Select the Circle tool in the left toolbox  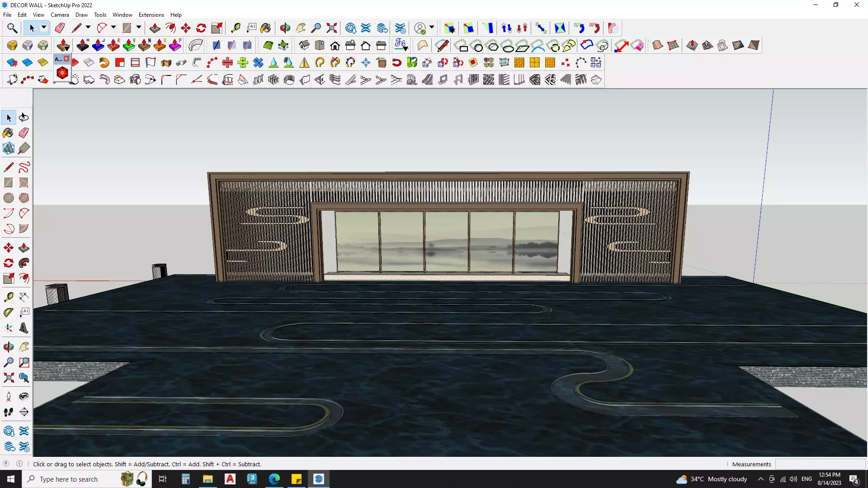coord(9,198)
